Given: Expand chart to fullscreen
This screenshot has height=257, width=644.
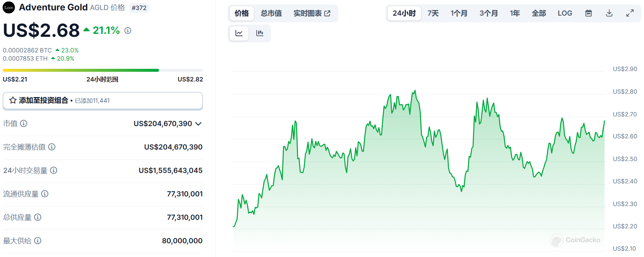Looking at the screenshot, I should pos(630,13).
